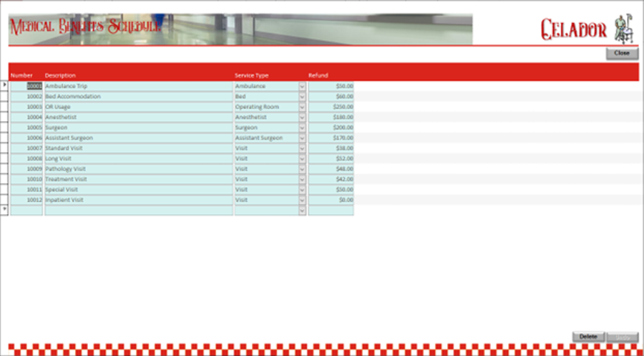Click the Treatment Visit description field
The width and height of the screenshot is (644, 356).
138,179
